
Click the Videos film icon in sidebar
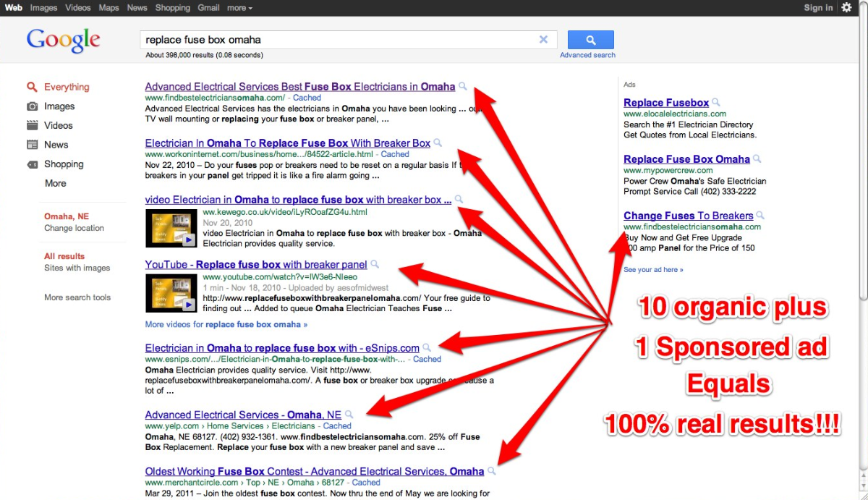[x=32, y=125]
